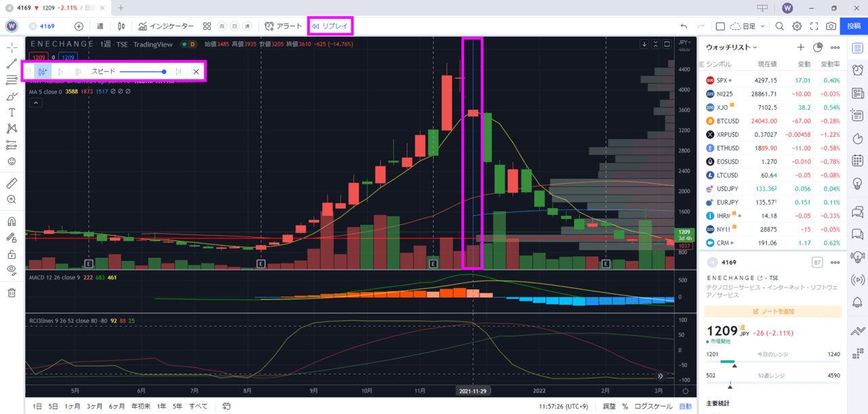Toggle the % percent scale
The width and height of the screenshot is (868, 414).
(x=625, y=407)
